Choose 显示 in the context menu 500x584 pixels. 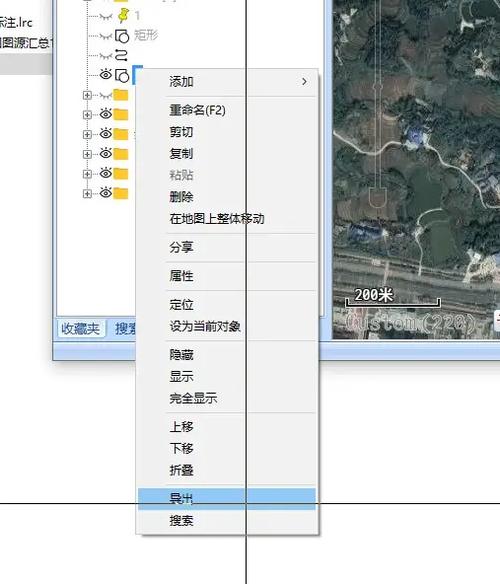227,377
